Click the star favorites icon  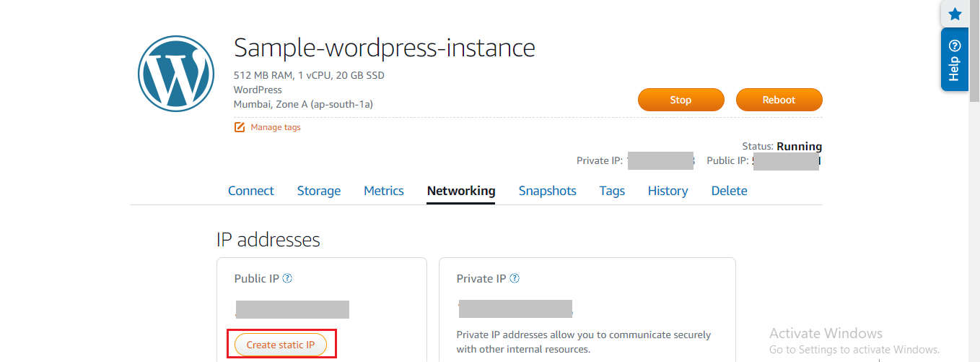pos(955,14)
